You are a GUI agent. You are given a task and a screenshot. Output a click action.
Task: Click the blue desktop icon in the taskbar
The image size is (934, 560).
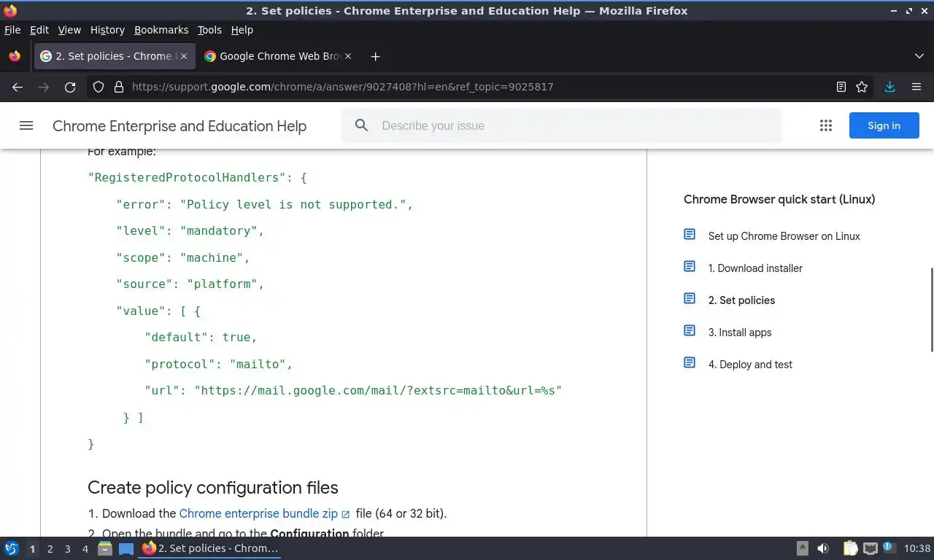126,548
